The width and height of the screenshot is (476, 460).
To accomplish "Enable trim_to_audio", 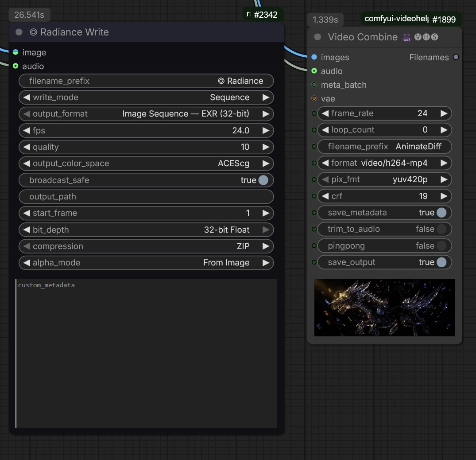I will [x=441, y=229].
